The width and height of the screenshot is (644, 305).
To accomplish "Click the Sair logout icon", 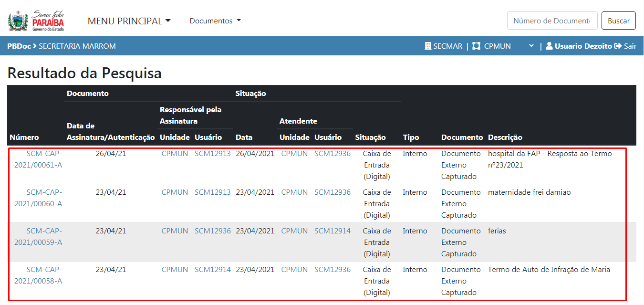I will 618,46.
